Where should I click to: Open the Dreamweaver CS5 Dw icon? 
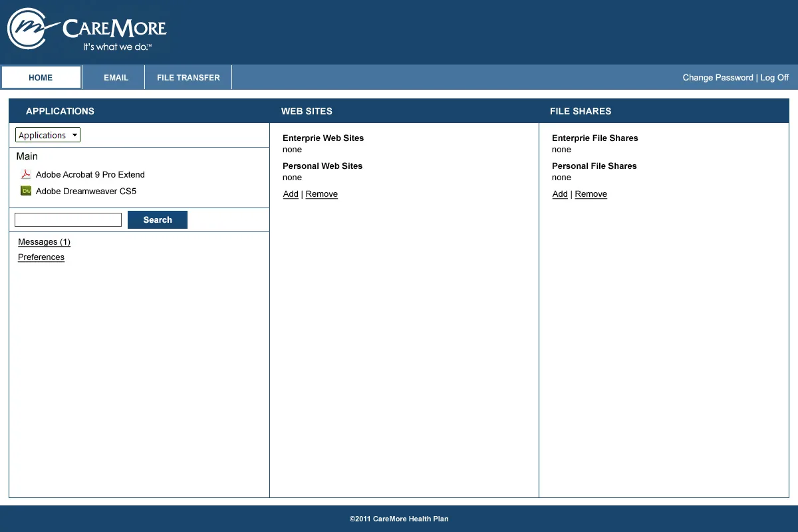coord(26,191)
